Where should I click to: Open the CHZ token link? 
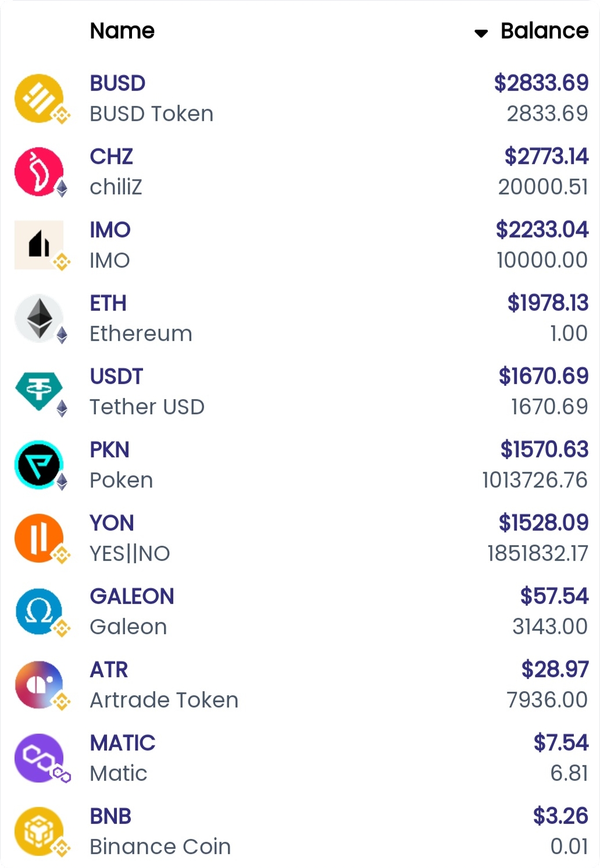[111, 156]
